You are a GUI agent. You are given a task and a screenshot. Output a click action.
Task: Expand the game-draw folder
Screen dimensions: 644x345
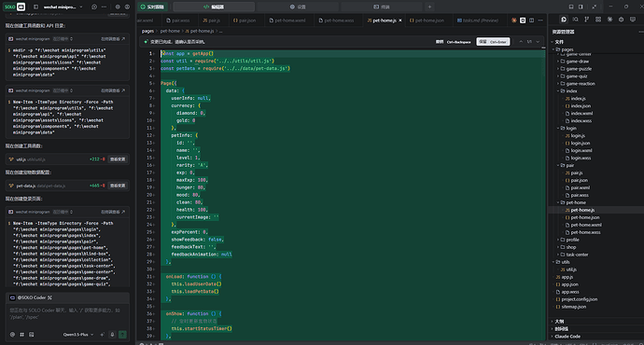tap(577, 62)
